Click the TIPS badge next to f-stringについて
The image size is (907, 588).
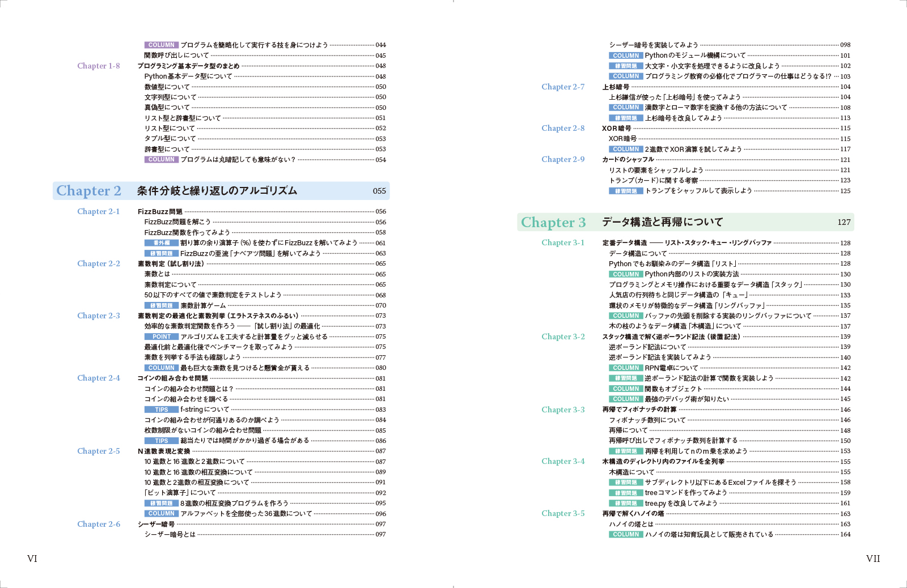(x=162, y=410)
